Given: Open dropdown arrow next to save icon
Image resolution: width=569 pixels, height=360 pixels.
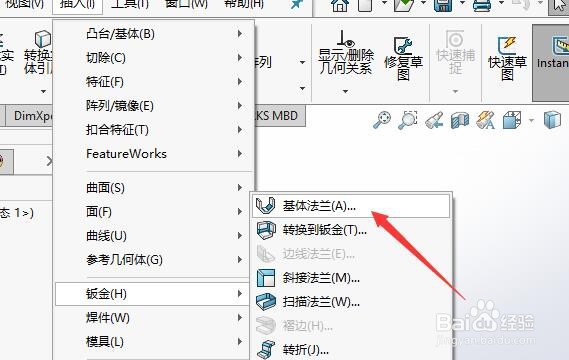Looking at the screenshot, I should [462, 4].
